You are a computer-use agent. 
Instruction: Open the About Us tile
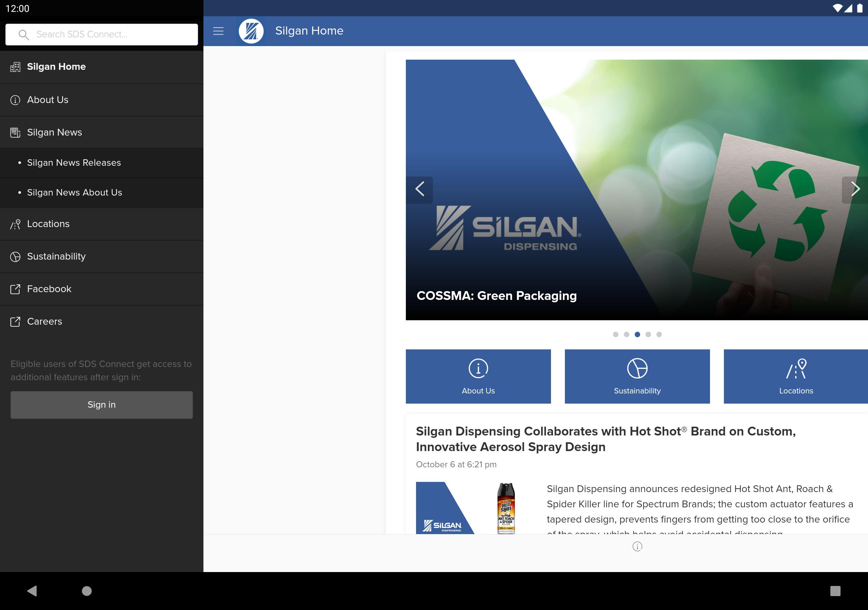point(478,377)
